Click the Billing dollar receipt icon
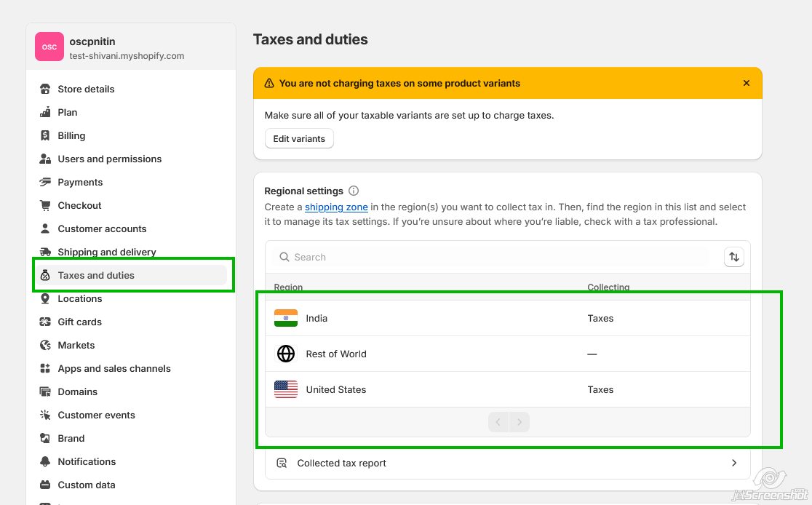Screen dimensions: 812x505 pos(45,135)
